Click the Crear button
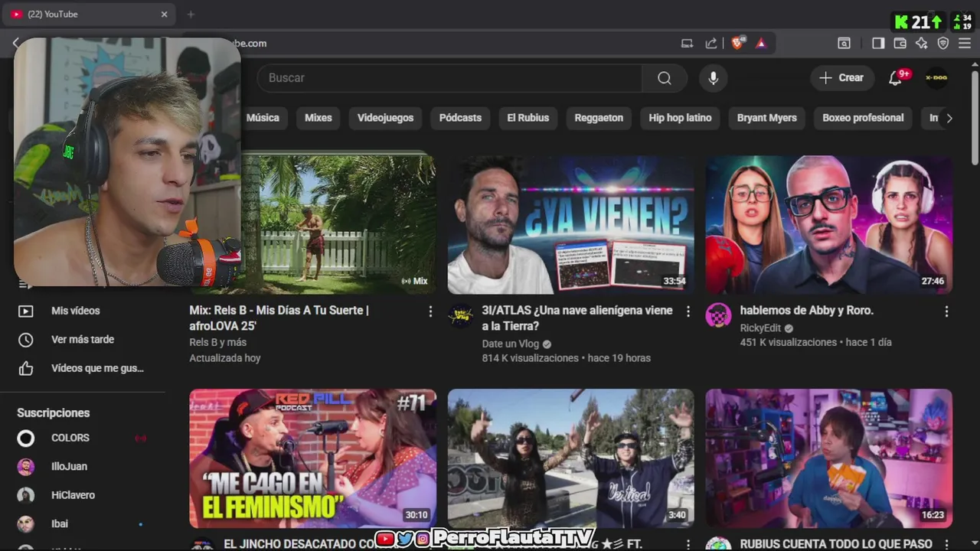The width and height of the screenshot is (980, 551). [842, 78]
